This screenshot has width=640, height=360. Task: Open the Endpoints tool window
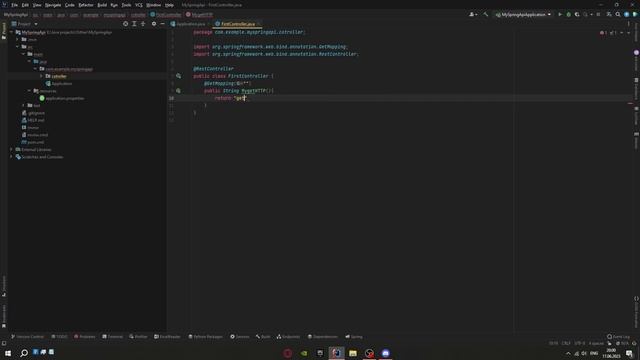(288, 337)
